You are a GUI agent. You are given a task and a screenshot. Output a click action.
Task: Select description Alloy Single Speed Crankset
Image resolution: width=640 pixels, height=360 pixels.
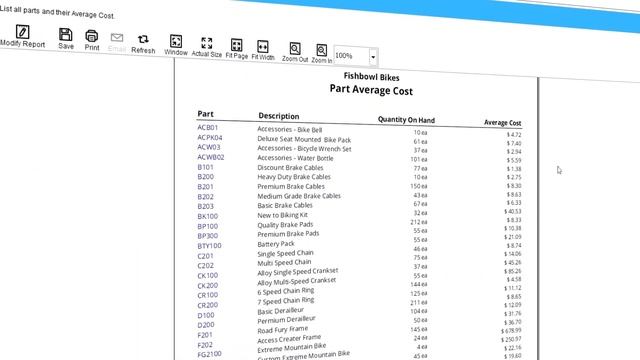coord(298,272)
